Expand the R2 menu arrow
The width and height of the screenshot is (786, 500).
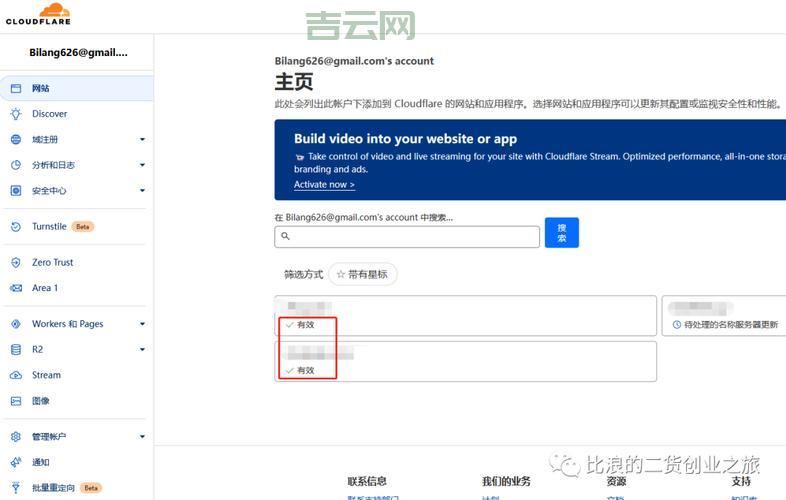[x=142, y=350]
